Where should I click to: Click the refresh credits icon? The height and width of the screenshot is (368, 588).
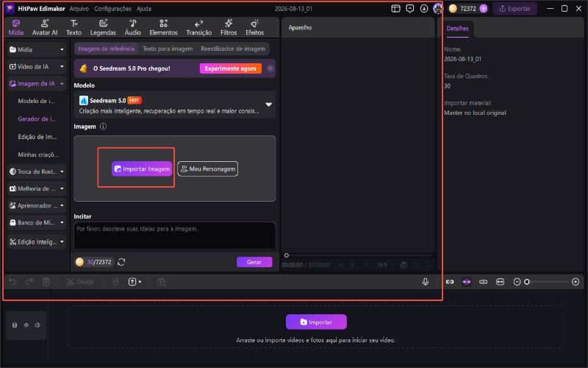(121, 262)
